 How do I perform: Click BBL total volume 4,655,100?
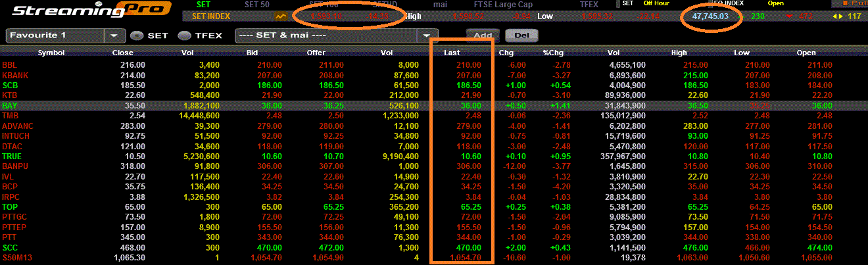pos(627,65)
